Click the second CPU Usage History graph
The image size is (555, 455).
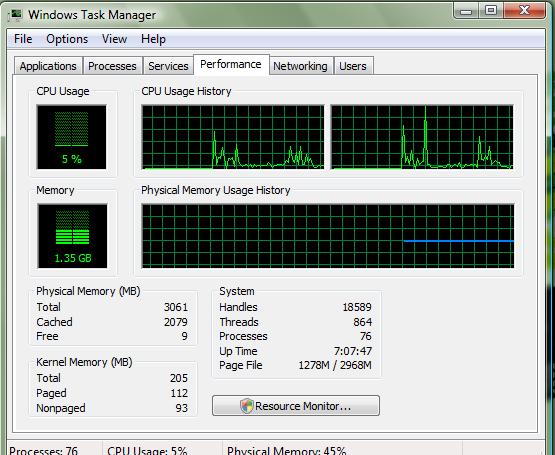pos(422,137)
